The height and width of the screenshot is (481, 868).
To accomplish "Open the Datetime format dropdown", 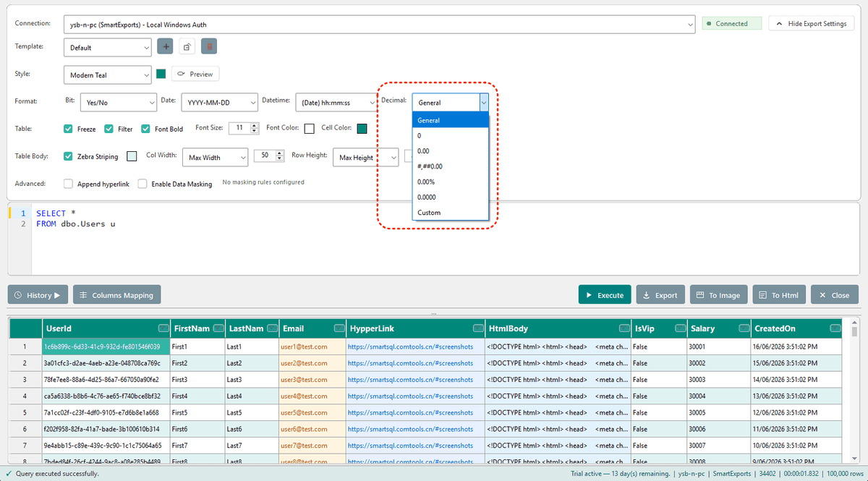I will pos(335,103).
